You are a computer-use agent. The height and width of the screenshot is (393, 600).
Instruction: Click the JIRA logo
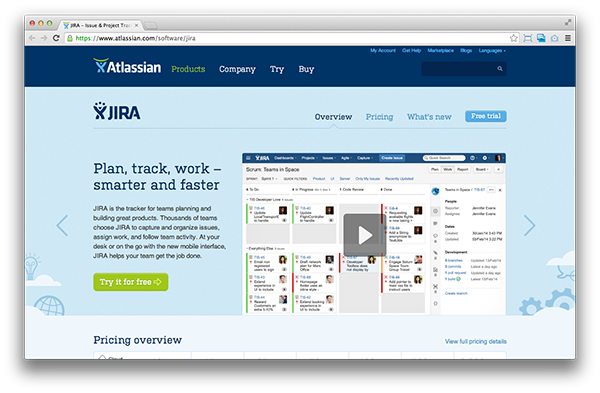(117, 111)
